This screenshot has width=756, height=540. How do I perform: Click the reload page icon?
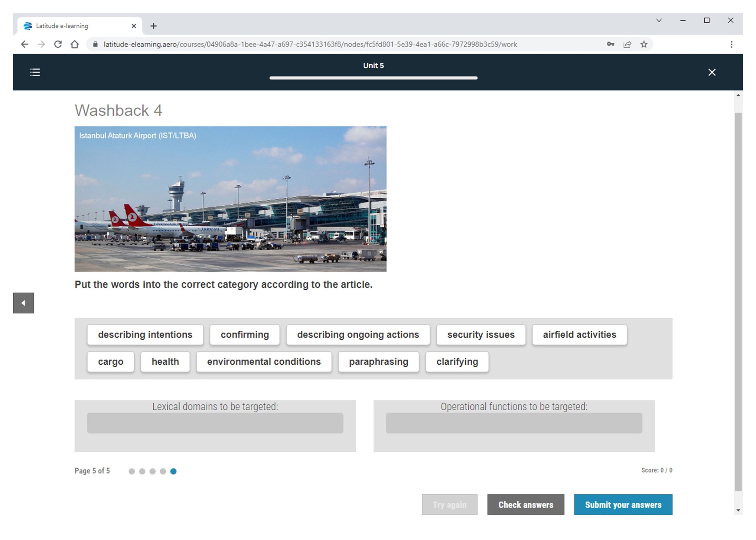tap(58, 44)
